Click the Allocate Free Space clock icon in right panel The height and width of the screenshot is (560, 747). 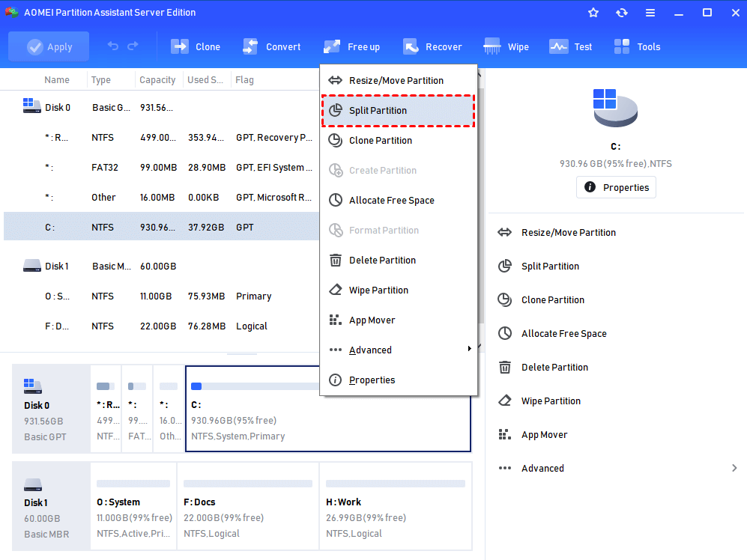pos(504,333)
